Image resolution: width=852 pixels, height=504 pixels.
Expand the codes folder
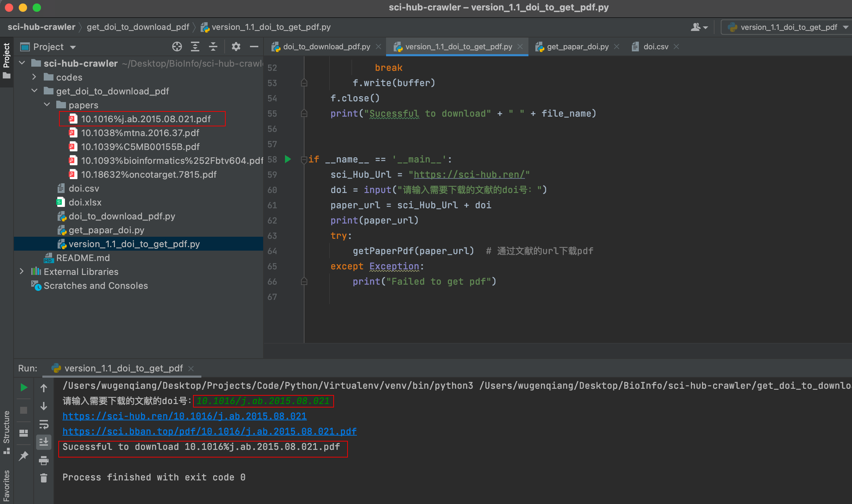[34, 77]
